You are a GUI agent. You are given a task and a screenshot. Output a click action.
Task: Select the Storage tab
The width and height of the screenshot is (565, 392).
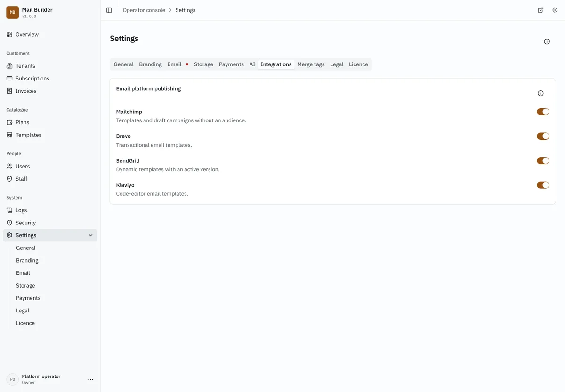point(203,64)
